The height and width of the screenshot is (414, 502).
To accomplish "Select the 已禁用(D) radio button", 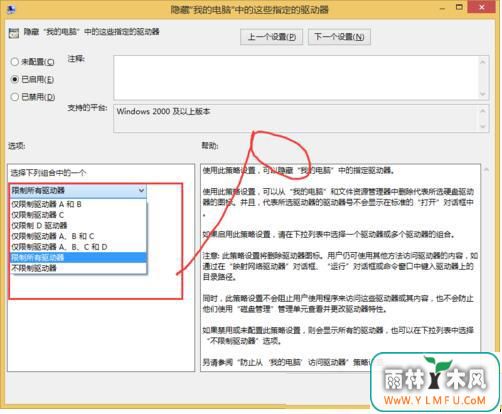I will pos(15,97).
